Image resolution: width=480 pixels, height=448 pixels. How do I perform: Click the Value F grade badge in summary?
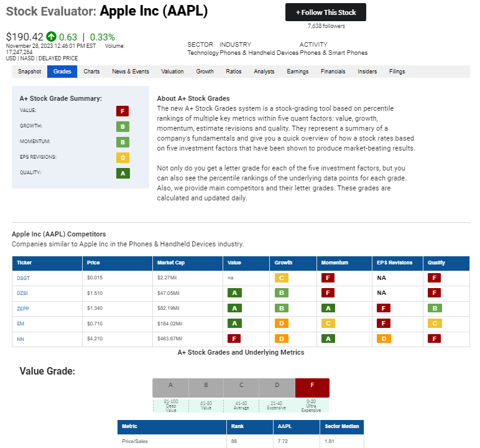[x=122, y=111]
